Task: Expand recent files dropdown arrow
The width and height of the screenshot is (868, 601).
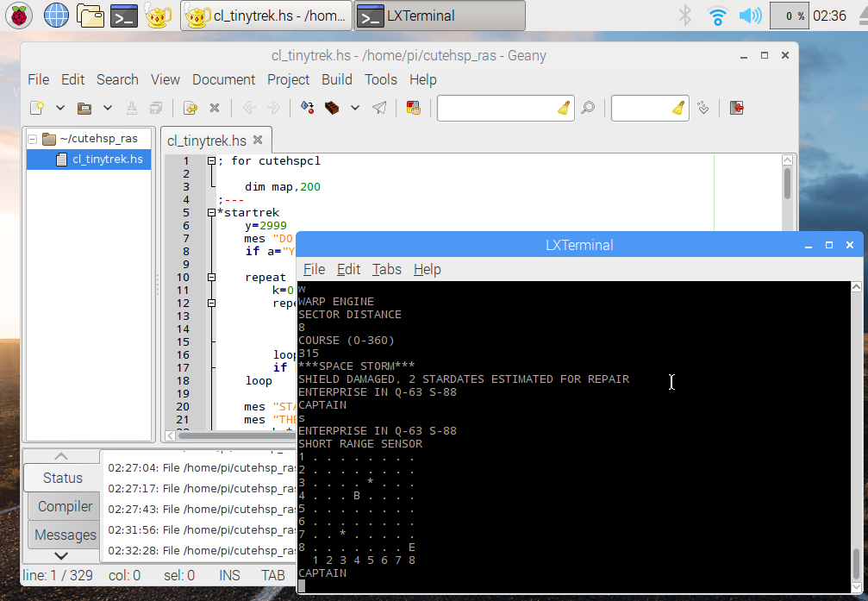Action: (x=108, y=108)
